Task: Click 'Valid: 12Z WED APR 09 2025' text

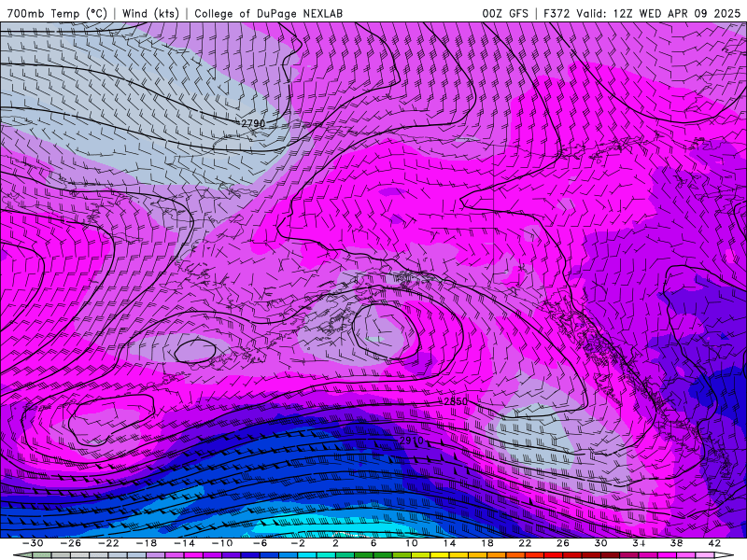Action: (x=658, y=13)
